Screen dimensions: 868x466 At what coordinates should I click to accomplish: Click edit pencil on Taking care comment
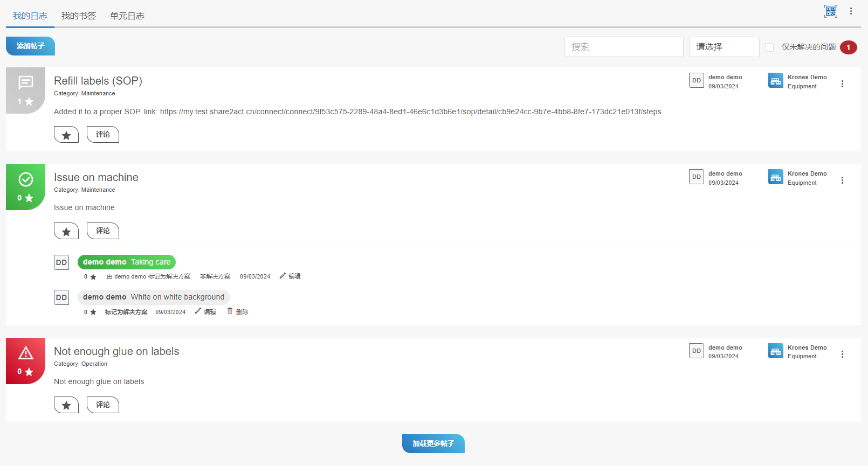click(x=290, y=276)
